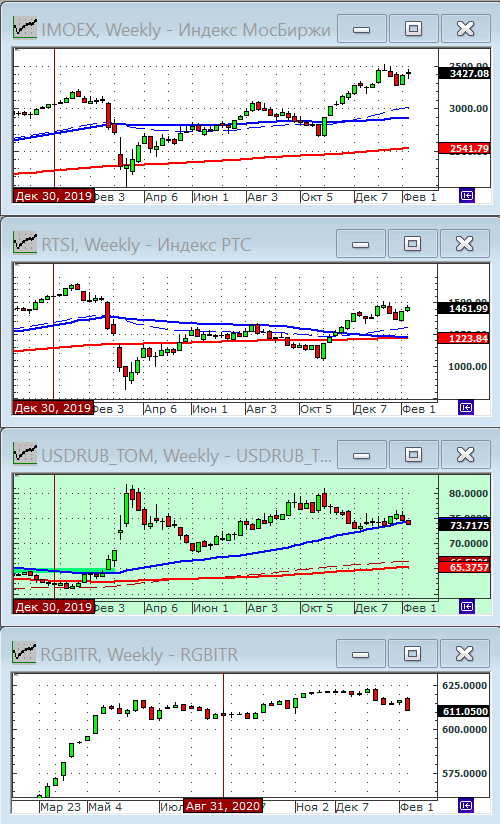Select the 3427.08 price label on IMOEX
Screen dimensions: 500x824
465,74
